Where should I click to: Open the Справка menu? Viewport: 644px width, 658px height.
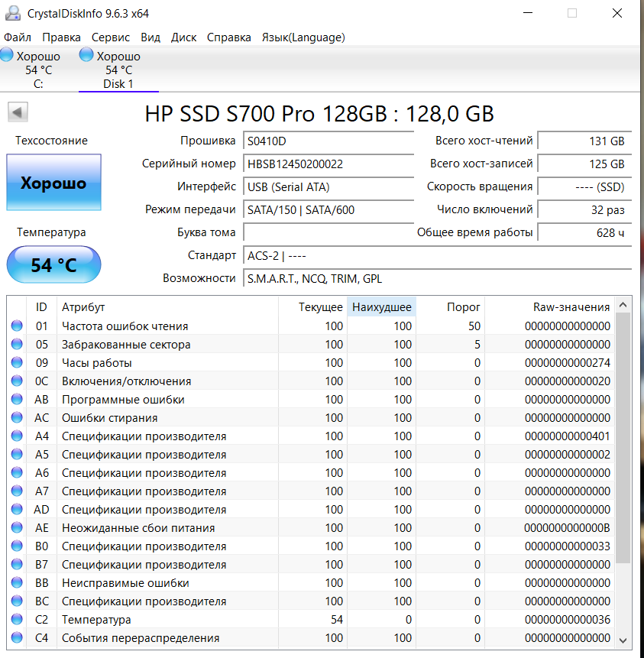tap(229, 37)
